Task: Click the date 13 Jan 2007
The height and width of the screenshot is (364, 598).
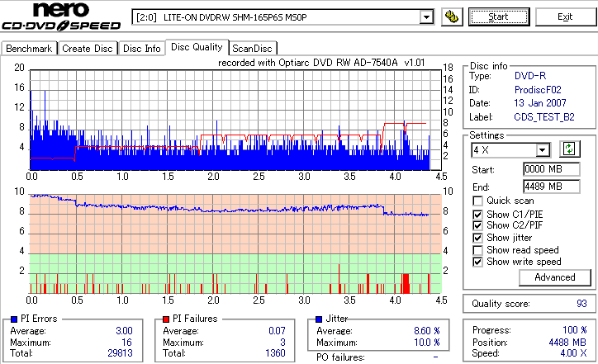Action: click(x=540, y=103)
